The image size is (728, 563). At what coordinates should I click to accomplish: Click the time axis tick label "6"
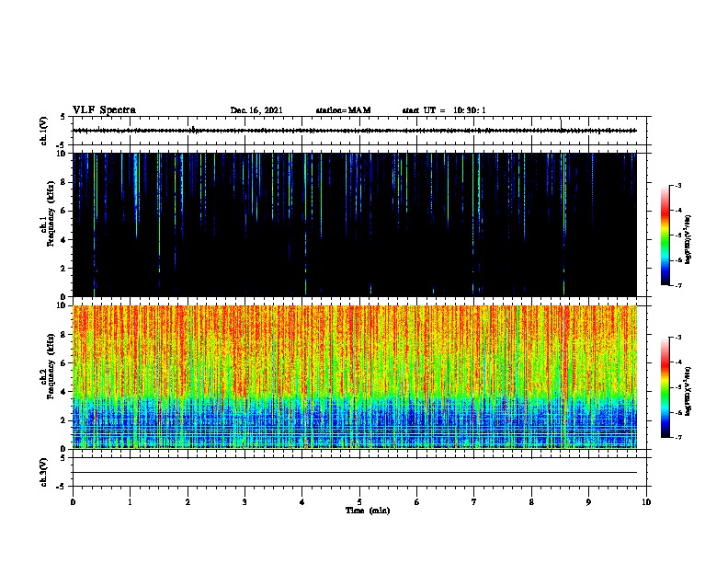417,502
